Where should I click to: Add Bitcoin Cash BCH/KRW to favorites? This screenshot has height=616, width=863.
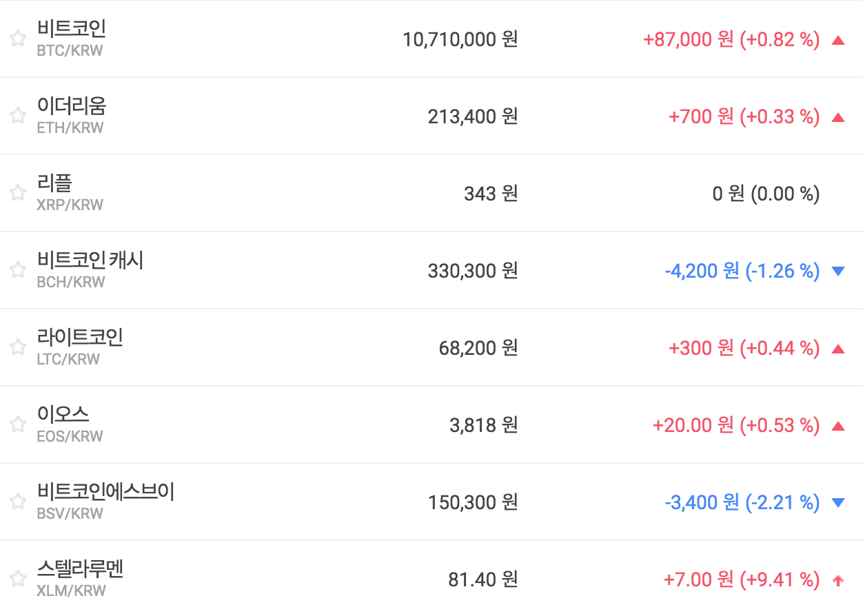tap(18, 270)
